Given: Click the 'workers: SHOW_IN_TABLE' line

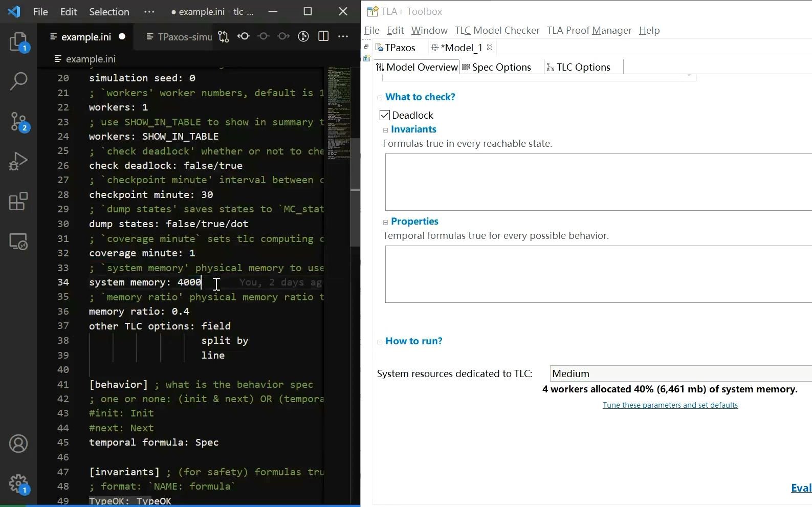Looking at the screenshot, I should coord(153,136).
